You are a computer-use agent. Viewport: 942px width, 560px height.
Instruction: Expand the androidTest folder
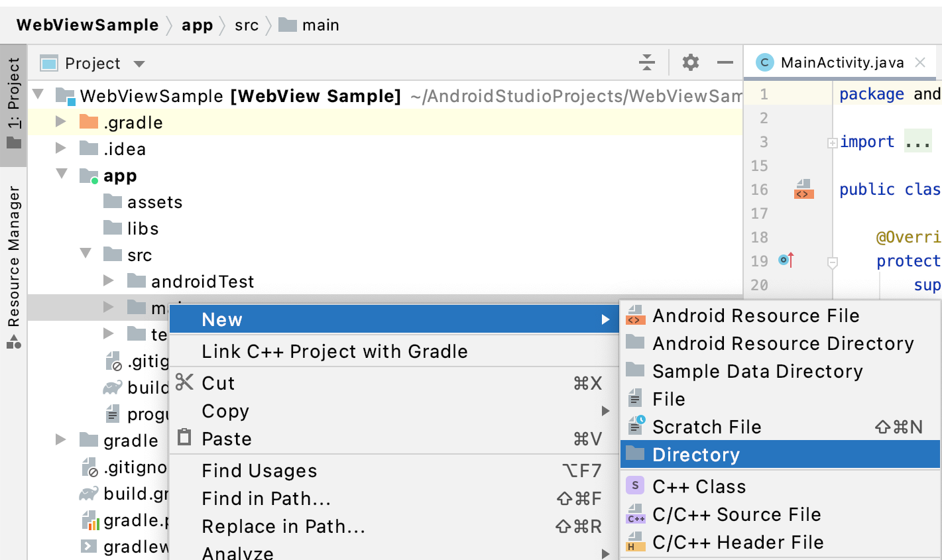pos(109,280)
